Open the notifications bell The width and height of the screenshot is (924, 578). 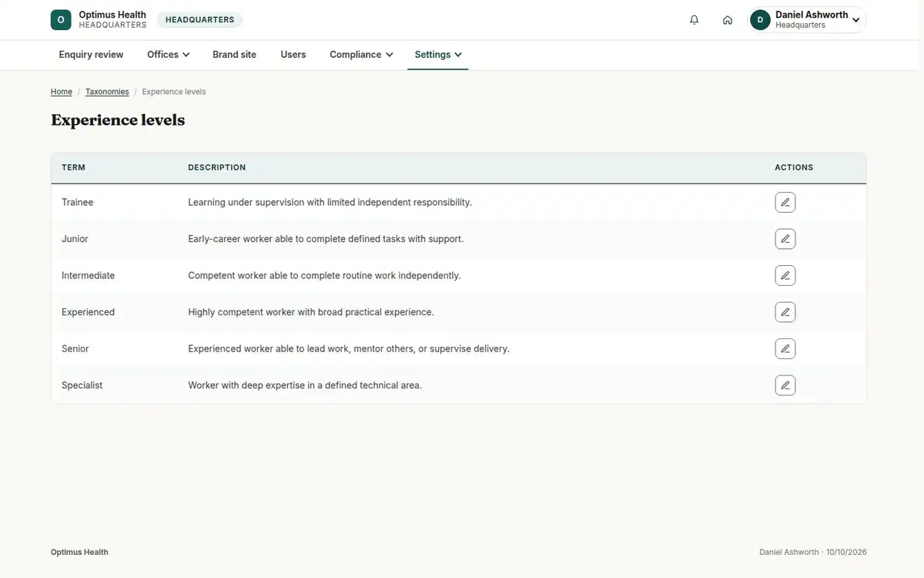695,20
